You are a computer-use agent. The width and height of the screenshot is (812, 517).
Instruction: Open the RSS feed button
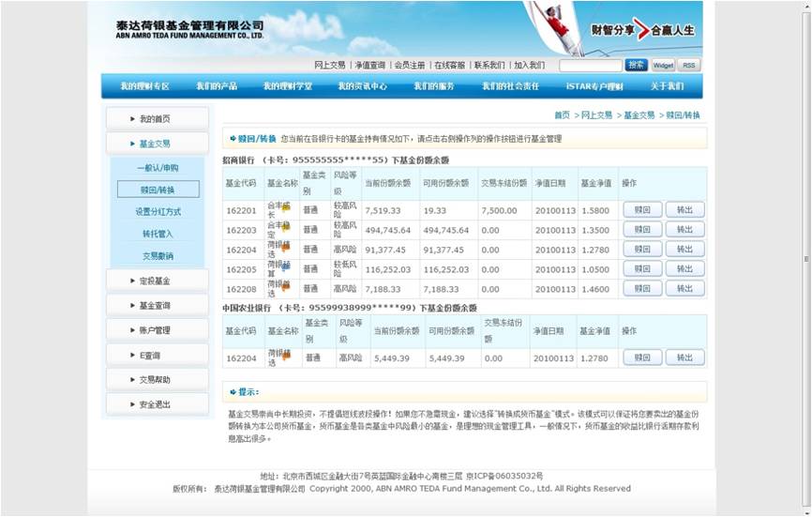[689, 66]
